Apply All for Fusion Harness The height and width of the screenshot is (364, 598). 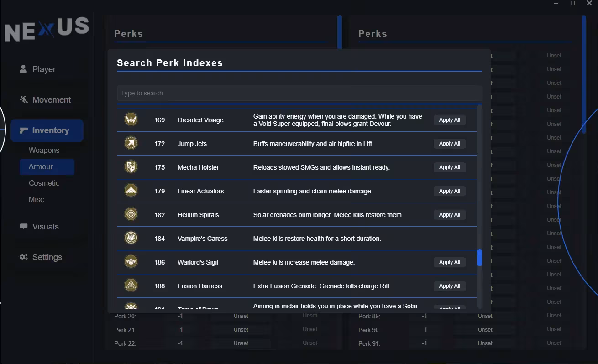[x=450, y=286]
